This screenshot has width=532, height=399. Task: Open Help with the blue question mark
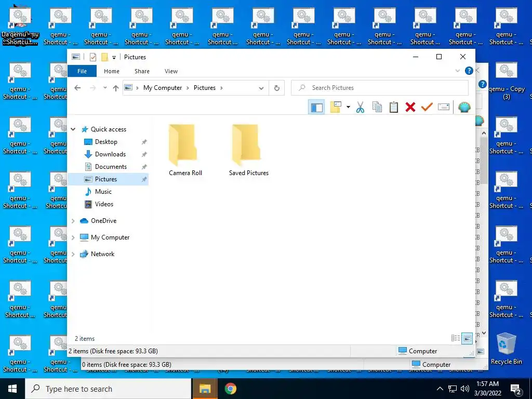[x=469, y=71]
